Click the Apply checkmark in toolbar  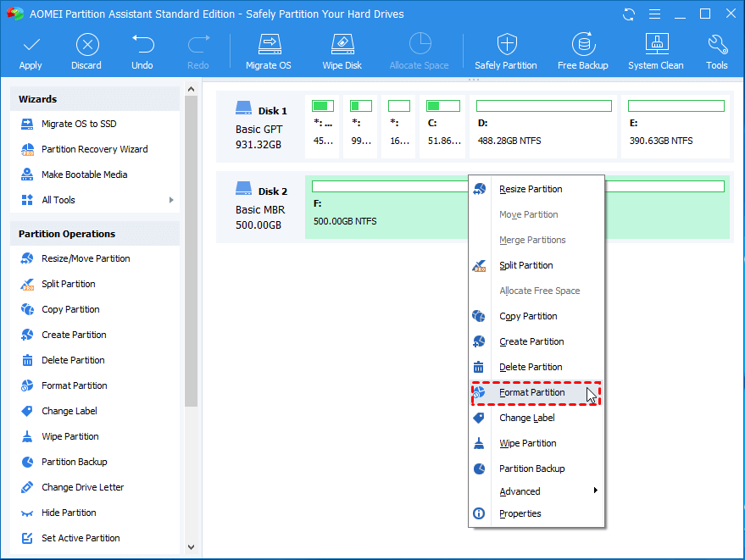click(x=31, y=51)
